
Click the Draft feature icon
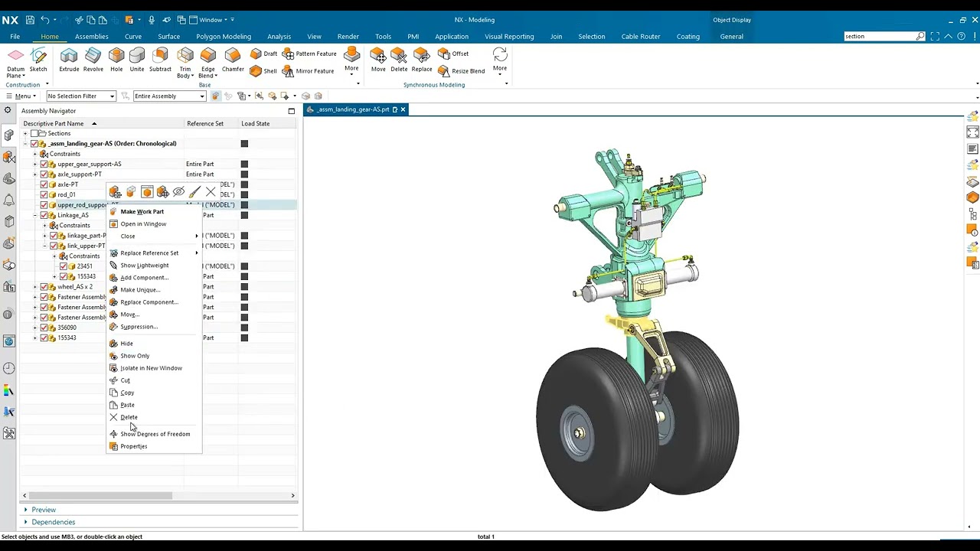click(263, 54)
